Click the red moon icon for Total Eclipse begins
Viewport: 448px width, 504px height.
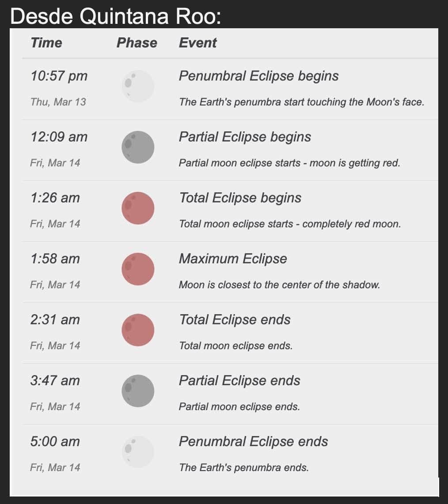[x=138, y=208]
